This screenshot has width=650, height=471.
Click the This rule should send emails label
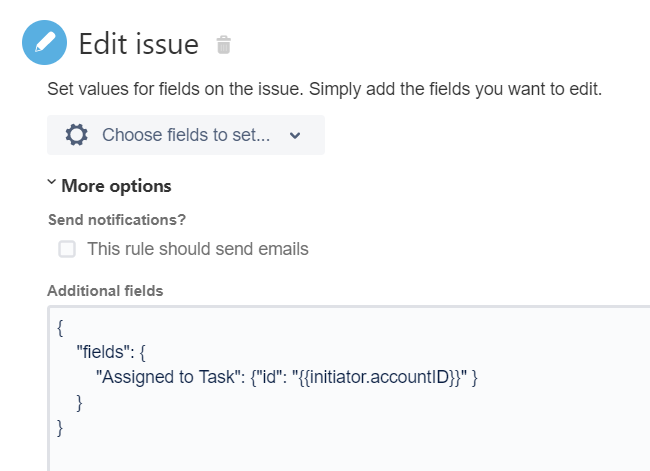(x=198, y=249)
